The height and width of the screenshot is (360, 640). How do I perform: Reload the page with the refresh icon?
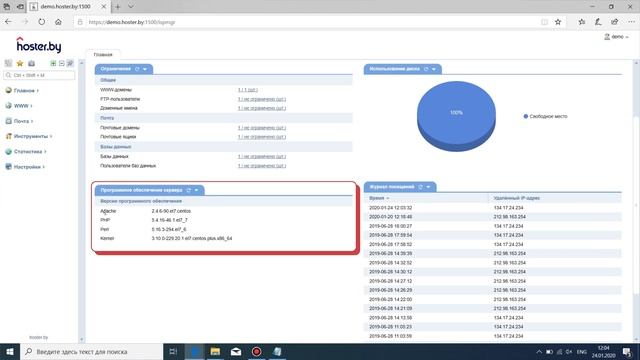(42, 22)
